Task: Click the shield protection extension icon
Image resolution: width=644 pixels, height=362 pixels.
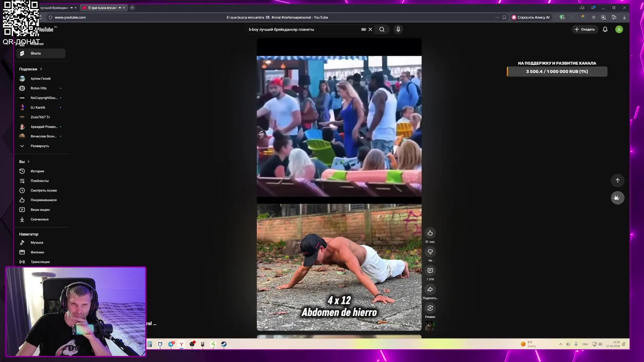Action: (x=562, y=17)
